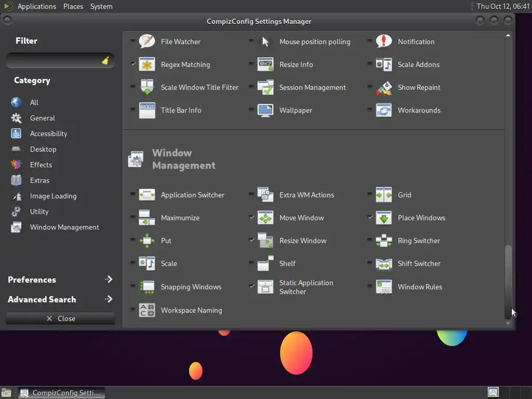Open the Scale Addons plugin icon

coord(384,64)
